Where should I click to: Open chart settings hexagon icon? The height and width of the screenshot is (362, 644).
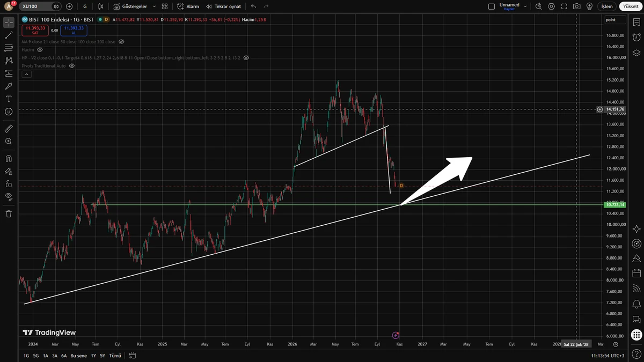pos(551,6)
